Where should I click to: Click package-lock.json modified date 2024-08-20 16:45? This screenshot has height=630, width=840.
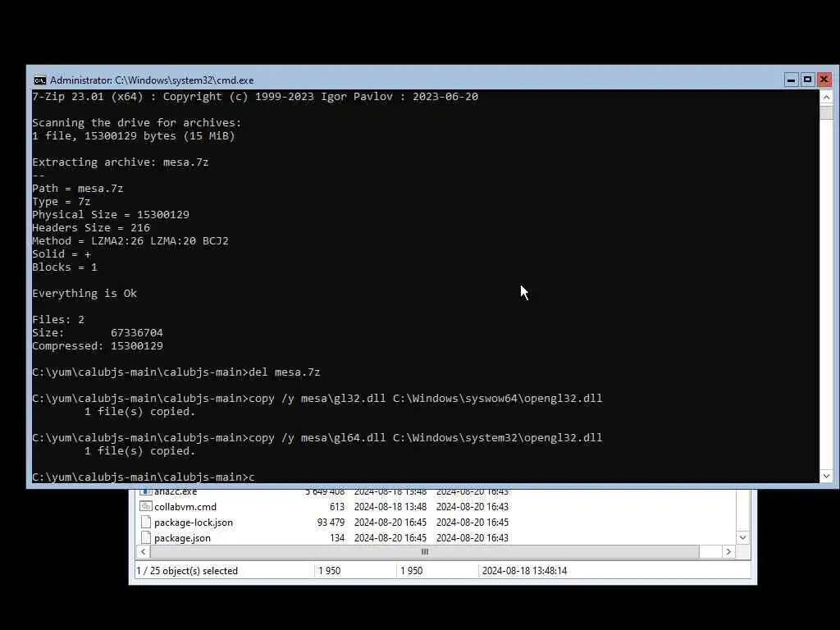(390, 523)
